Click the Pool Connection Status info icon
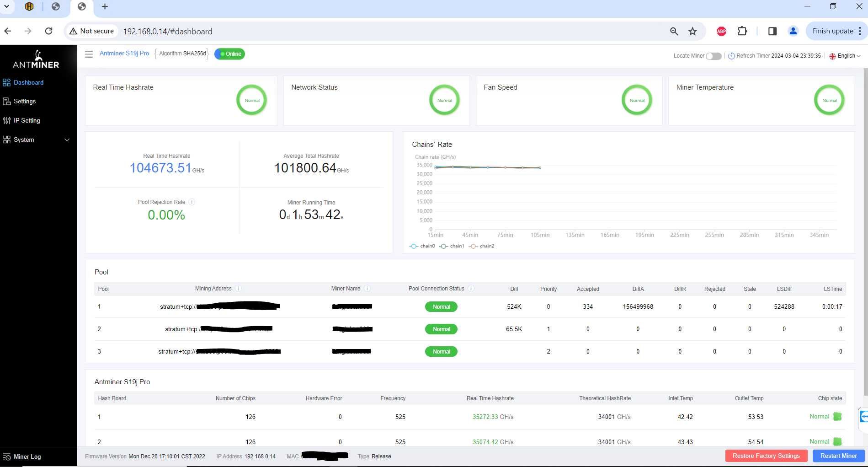868x467 pixels. click(x=471, y=289)
